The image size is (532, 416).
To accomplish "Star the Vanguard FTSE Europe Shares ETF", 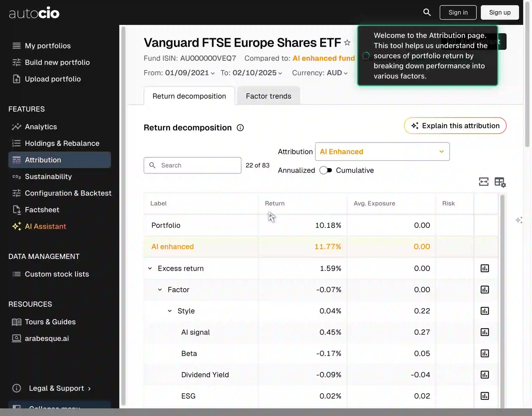I will click(347, 42).
